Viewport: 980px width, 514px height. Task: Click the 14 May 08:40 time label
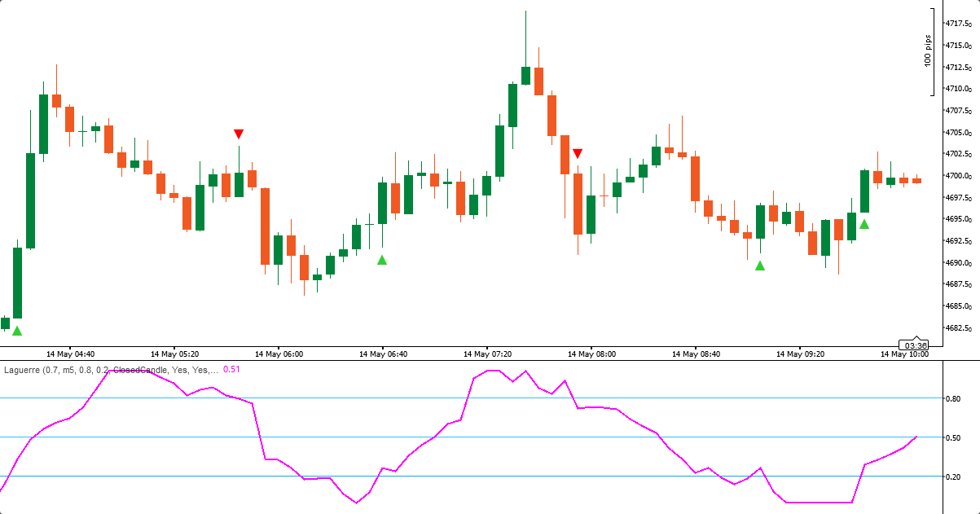pyautogui.click(x=697, y=354)
